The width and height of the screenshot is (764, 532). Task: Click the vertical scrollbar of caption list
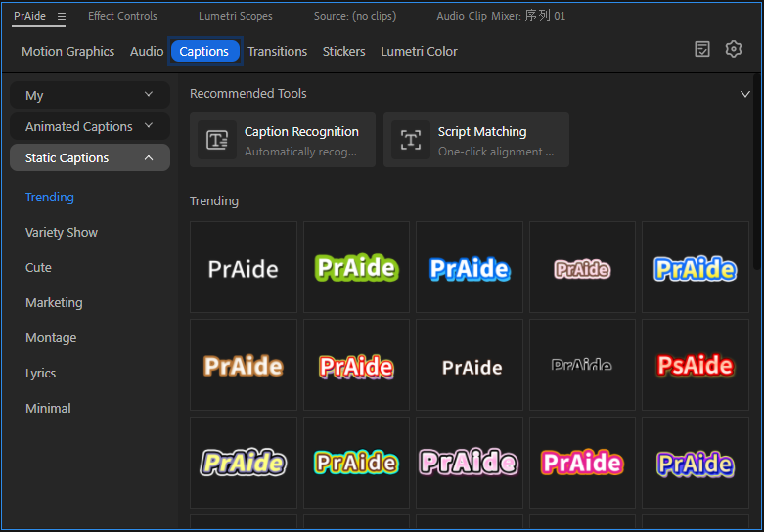pos(757,170)
